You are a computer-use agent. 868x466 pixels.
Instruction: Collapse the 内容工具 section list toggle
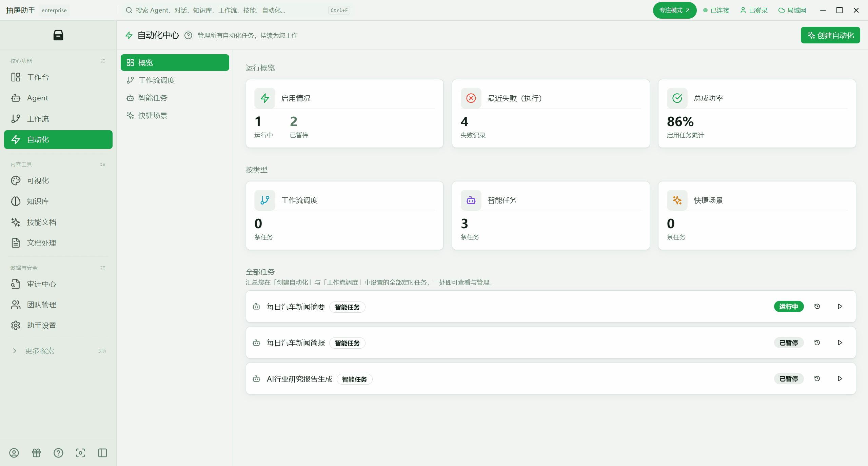[x=103, y=164]
